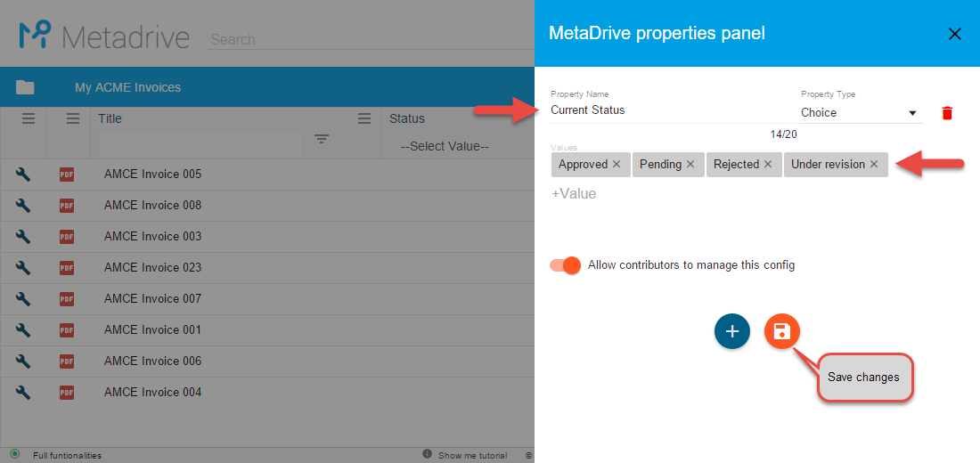Click wrench icon for AMCE Invoice 001

23,330
